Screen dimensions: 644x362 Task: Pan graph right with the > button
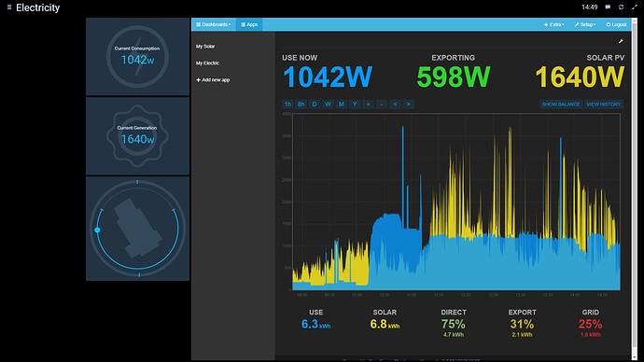[408, 104]
